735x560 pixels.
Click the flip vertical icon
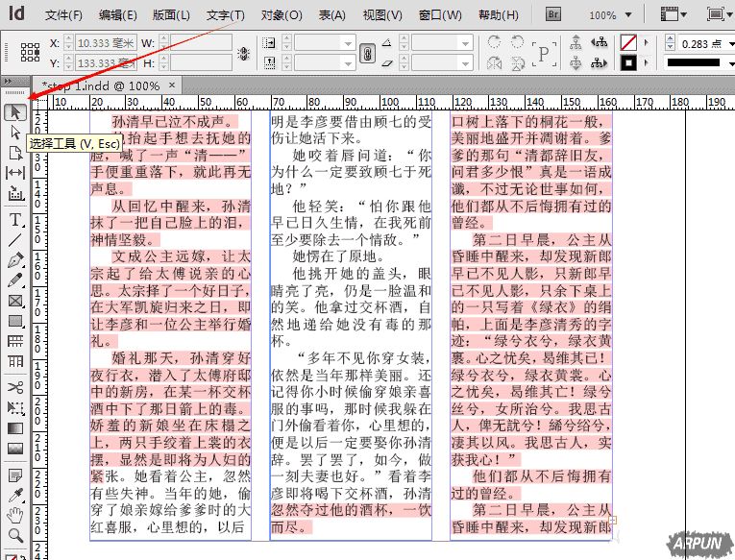517,62
